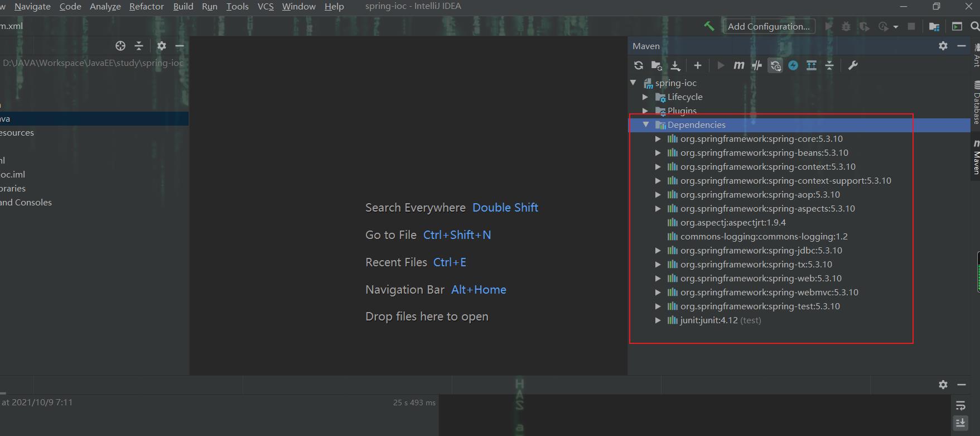Image resolution: width=980 pixels, height=436 pixels.
Task: Click Run with Coverage icon
Action: [x=864, y=26]
